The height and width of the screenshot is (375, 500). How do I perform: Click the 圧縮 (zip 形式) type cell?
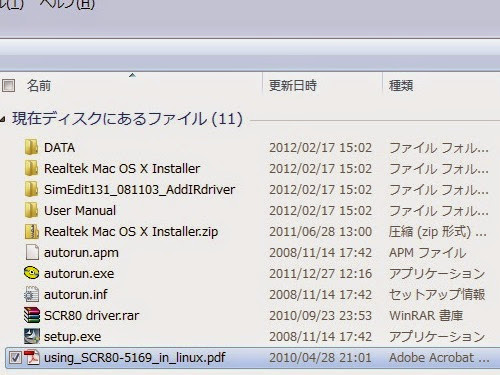pos(438,231)
